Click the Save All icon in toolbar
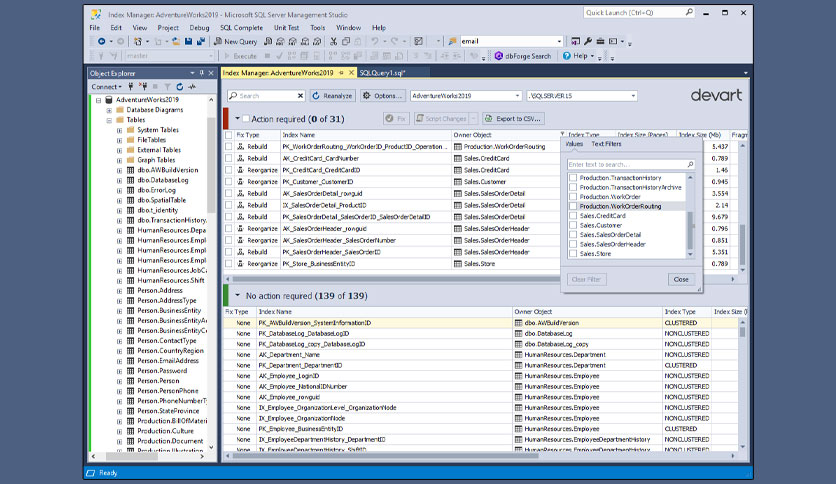 tap(201, 41)
